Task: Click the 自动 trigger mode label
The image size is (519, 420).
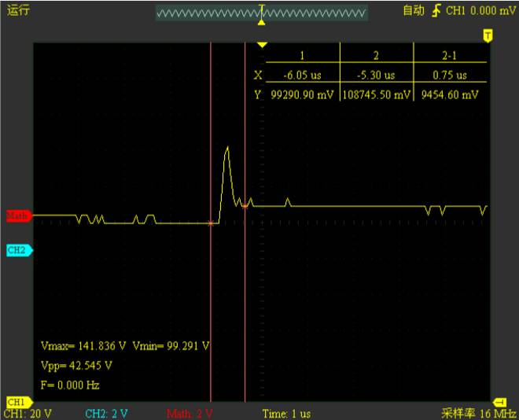Action: [414, 11]
